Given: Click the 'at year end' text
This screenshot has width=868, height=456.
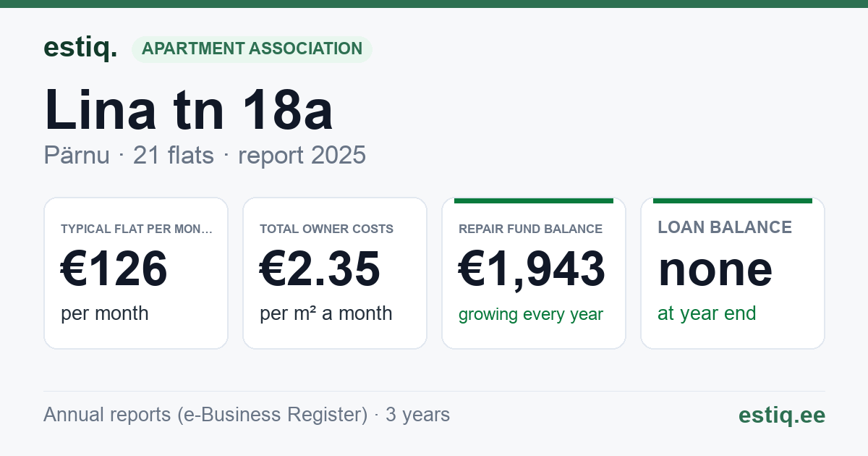Looking at the screenshot, I should tap(707, 313).
